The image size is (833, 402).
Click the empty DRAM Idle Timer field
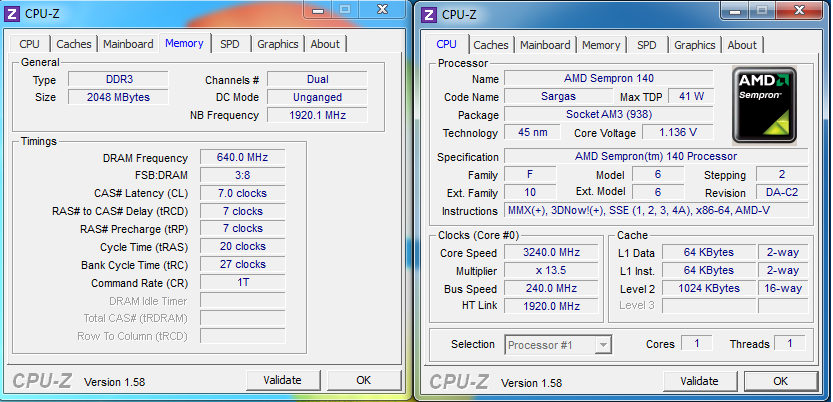(x=242, y=301)
